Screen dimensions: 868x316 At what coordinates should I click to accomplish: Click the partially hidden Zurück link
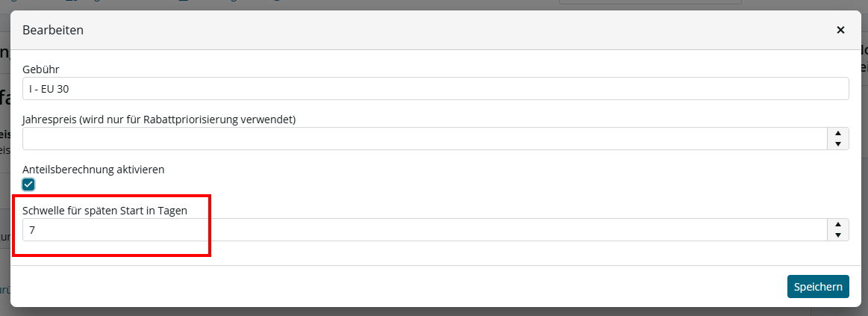tap(4, 289)
